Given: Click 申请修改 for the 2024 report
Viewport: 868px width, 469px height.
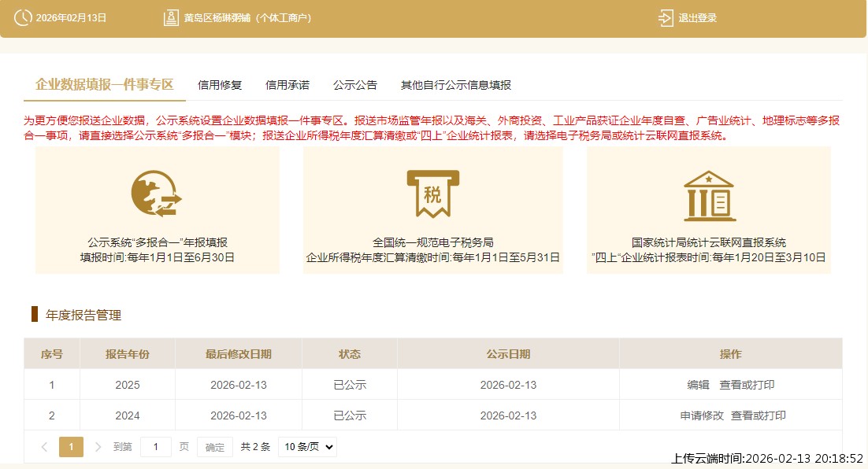Looking at the screenshot, I should (x=701, y=415).
